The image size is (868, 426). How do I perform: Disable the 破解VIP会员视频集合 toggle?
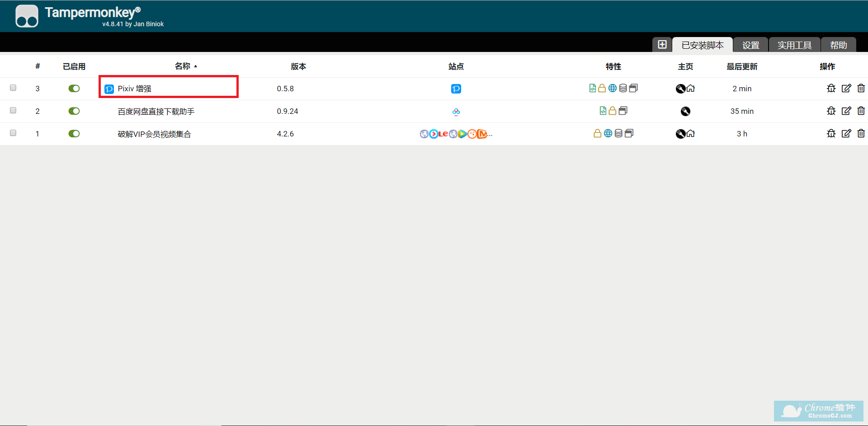74,134
